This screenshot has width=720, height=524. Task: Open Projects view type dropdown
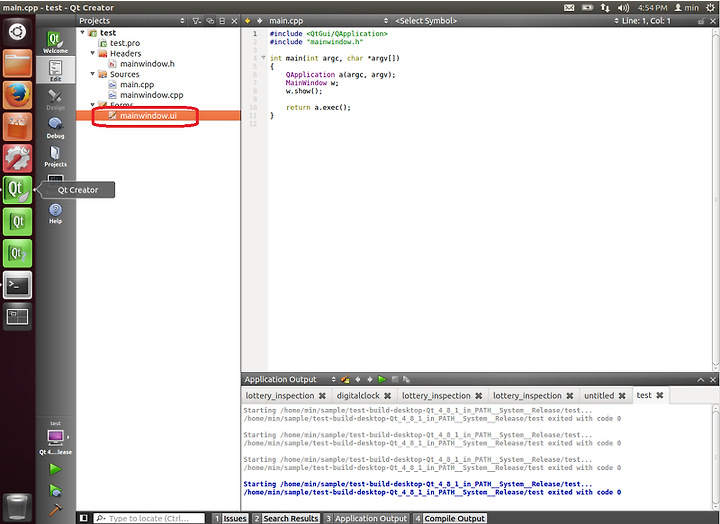(132, 21)
